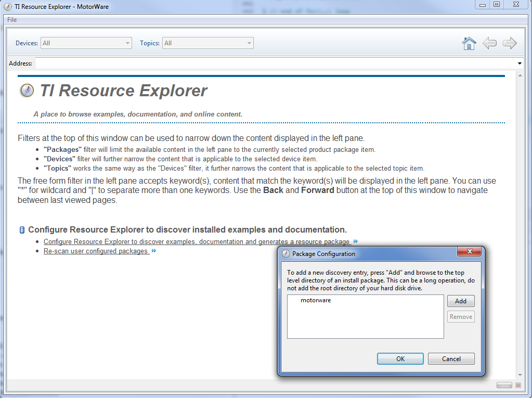Select the motorware entry in the package list
The image size is (532, 398).
[315, 300]
